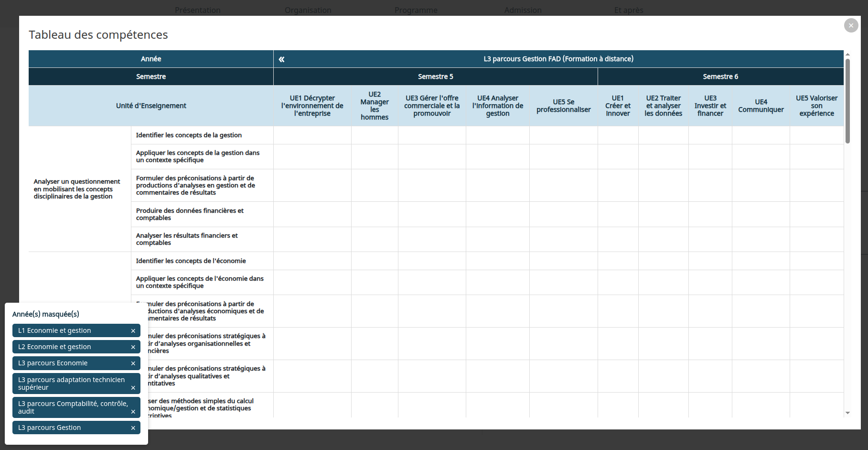The image size is (868, 450).
Task: Go to the Admission tab
Action: [x=523, y=10]
